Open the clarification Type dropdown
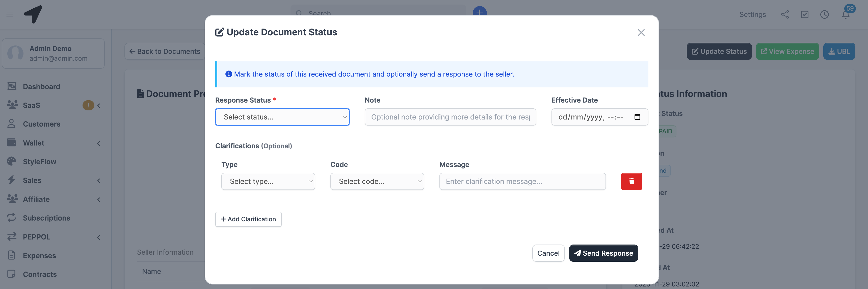The width and height of the screenshot is (868, 289). point(268,181)
